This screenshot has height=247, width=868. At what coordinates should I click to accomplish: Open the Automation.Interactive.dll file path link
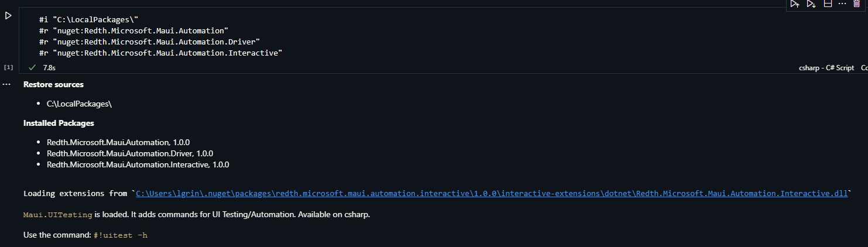(492, 194)
